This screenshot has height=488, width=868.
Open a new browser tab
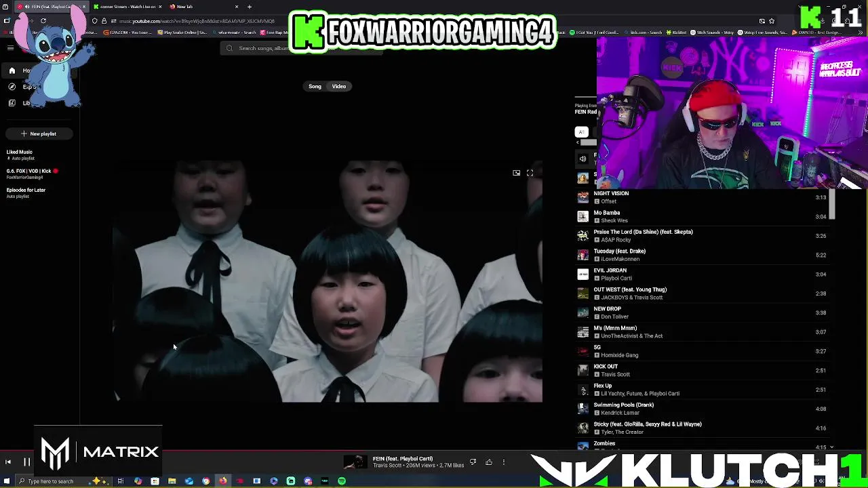click(x=250, y=7)
